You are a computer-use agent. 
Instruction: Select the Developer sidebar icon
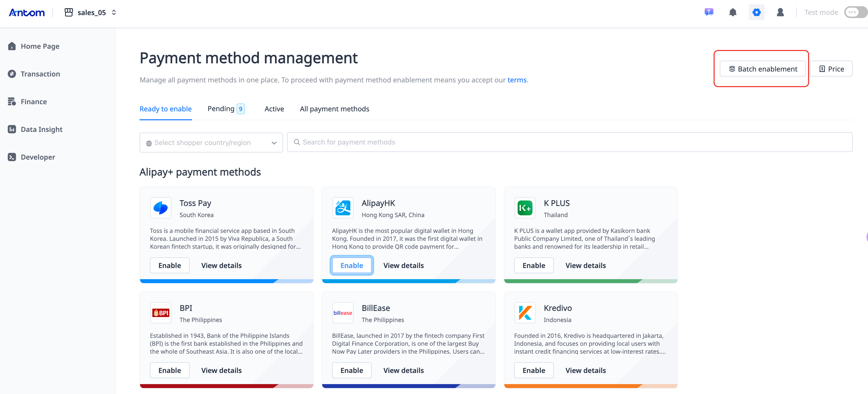(12, 157)
